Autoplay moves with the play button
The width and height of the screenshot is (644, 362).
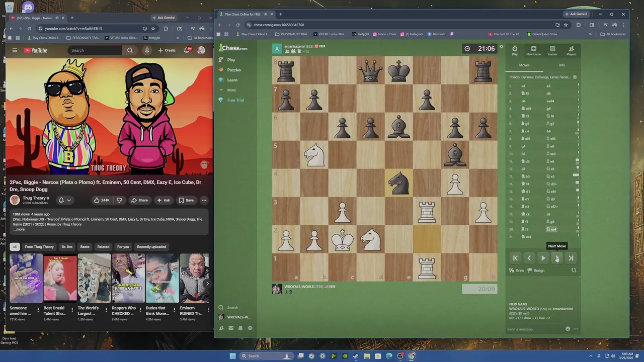pyautogui.click(x=543, y=258)
